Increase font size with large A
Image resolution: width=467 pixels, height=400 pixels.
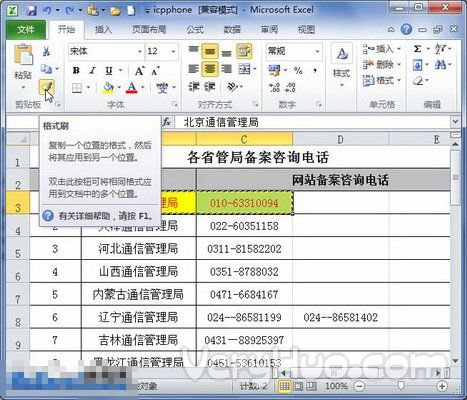coord(140,70)
